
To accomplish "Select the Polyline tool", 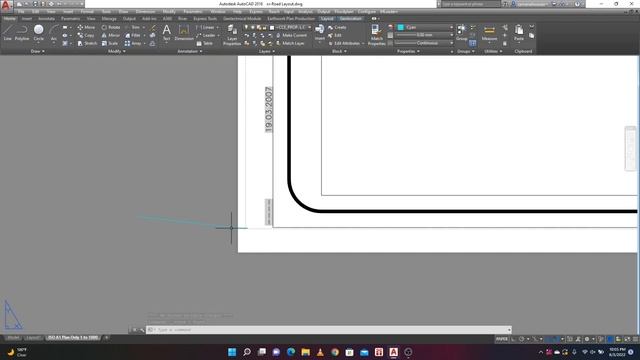I will point(22,32).
